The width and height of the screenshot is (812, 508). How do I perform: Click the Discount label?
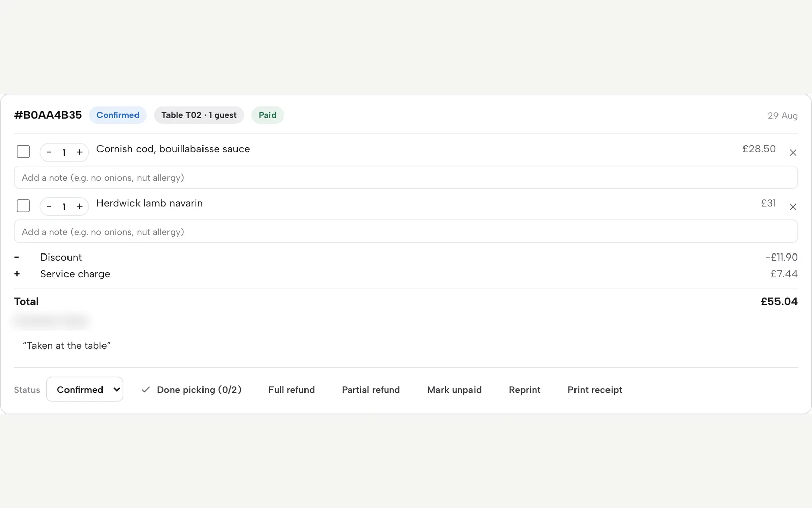pos(61,257)
